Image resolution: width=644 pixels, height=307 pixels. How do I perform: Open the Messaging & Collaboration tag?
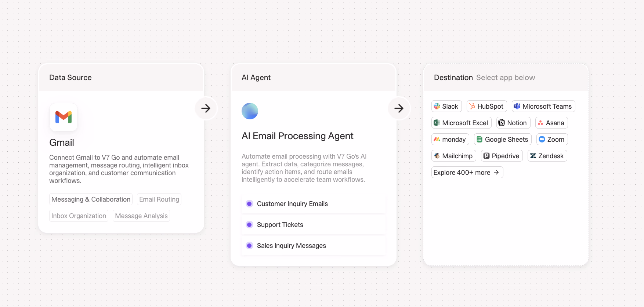(91, 199)
